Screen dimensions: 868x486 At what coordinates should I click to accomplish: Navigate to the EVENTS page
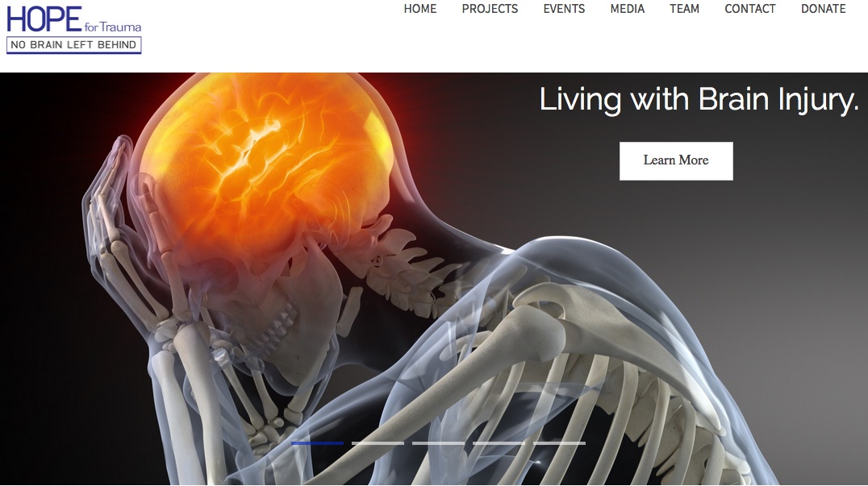click(564, 9)
